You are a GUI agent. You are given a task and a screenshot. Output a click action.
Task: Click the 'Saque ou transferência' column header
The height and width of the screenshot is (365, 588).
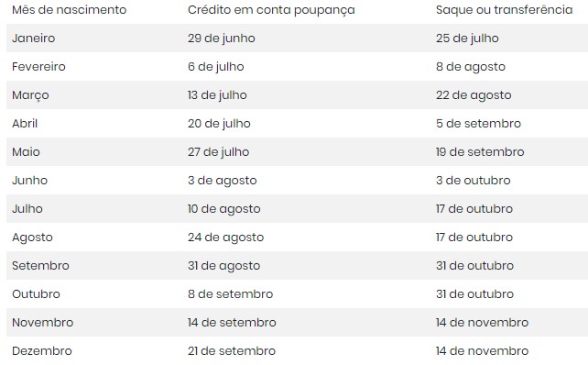504,10
